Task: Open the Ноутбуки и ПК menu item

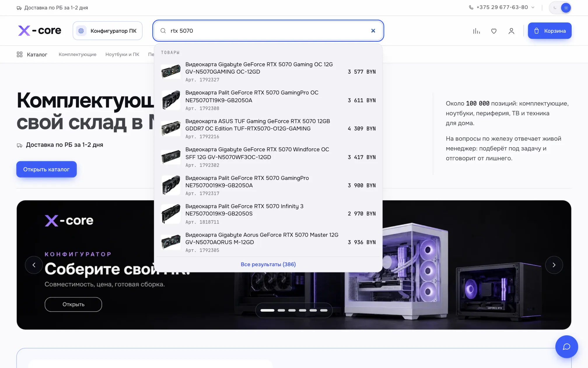Action: click(122, 54)
